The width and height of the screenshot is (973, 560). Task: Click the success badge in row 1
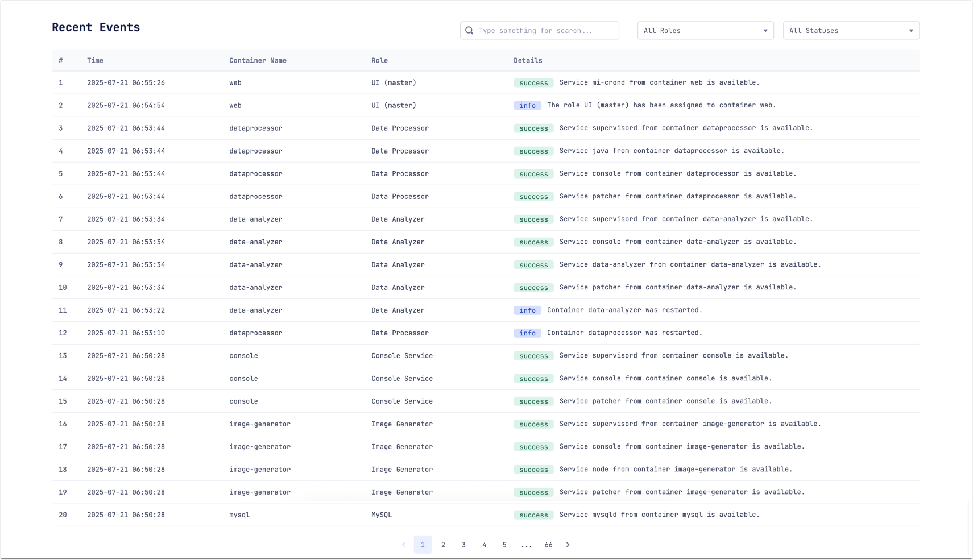point(533,83)
